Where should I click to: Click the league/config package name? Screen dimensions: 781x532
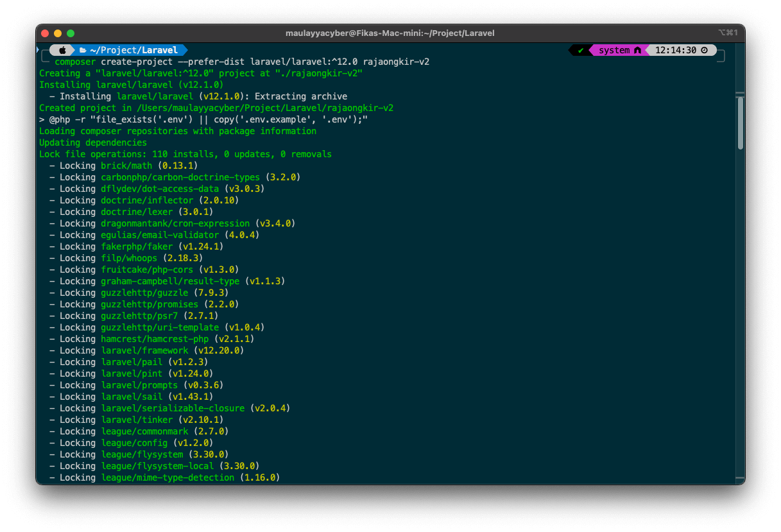pos(134,443)
